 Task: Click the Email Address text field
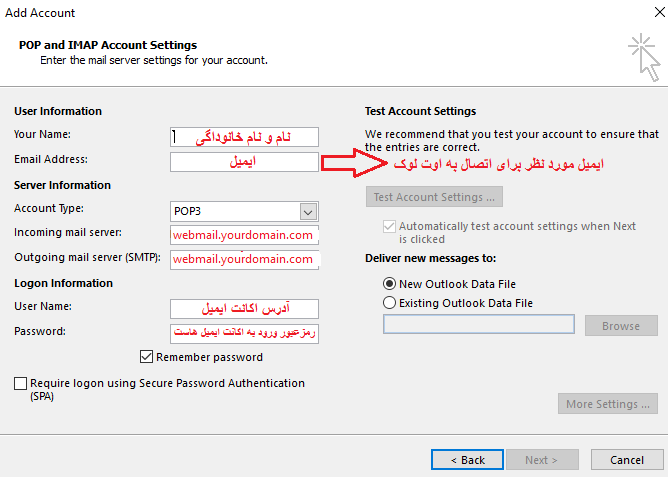pos(244,161)
